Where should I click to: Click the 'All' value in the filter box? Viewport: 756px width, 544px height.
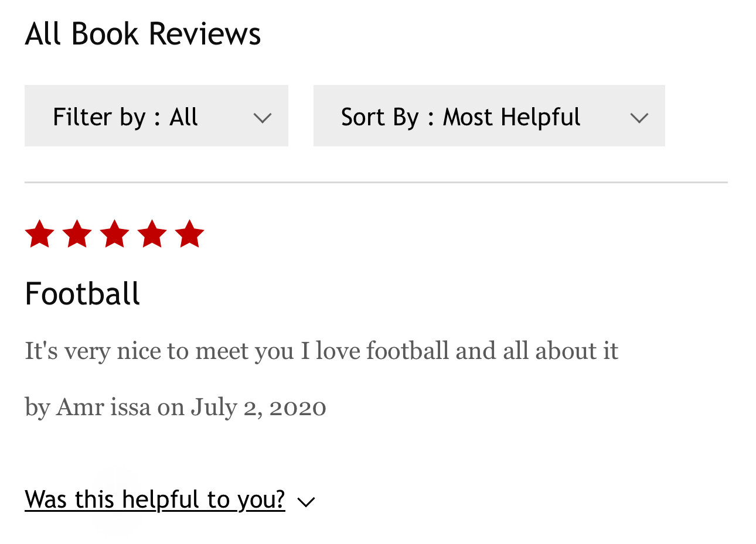[x=183, y=117]
